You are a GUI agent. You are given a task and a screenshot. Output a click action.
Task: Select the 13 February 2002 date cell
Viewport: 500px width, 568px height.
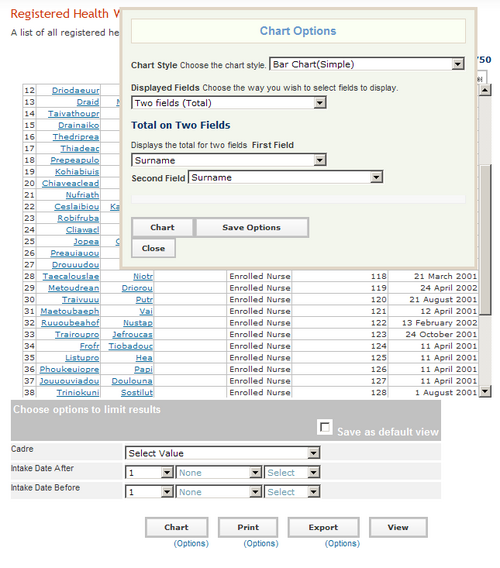pyautogui.click(x=433, y=322)
